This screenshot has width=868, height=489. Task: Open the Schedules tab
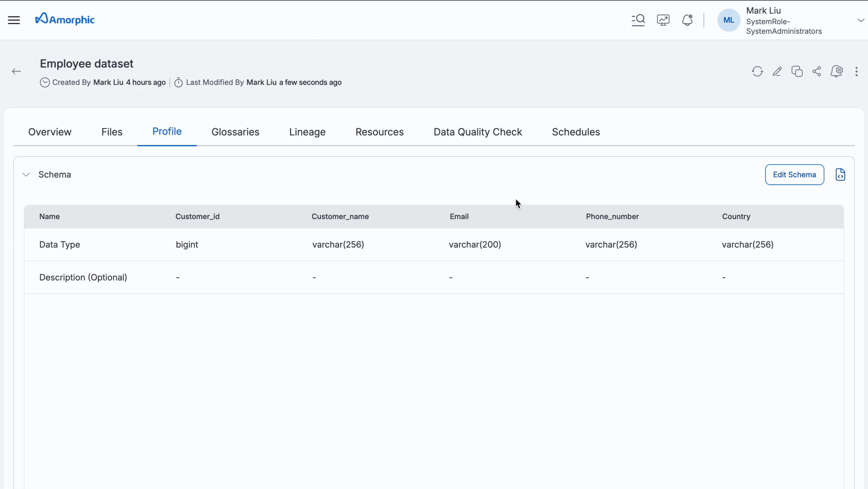pos(576,132)
